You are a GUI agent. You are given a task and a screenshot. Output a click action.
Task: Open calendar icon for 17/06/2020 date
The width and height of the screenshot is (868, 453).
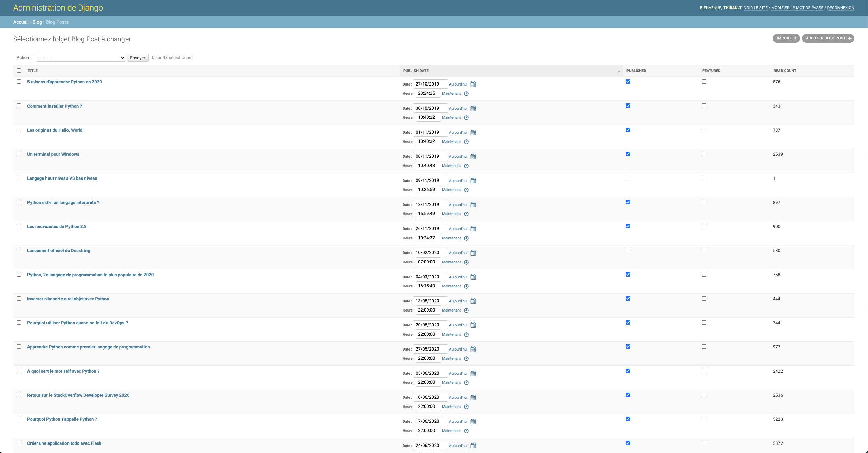pos(473,421)
